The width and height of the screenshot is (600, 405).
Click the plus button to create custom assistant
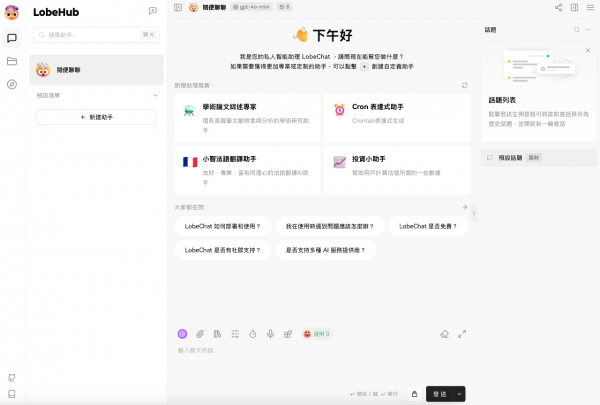click(364, 67)
